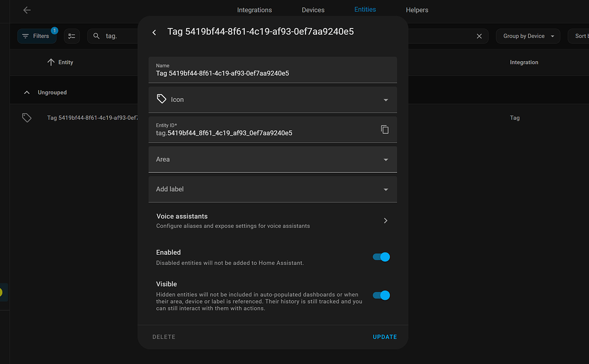Viewport: 589px width, 364px height.
Task: Collapse the Ungrouped section
Action: click(x=26, y=92)
